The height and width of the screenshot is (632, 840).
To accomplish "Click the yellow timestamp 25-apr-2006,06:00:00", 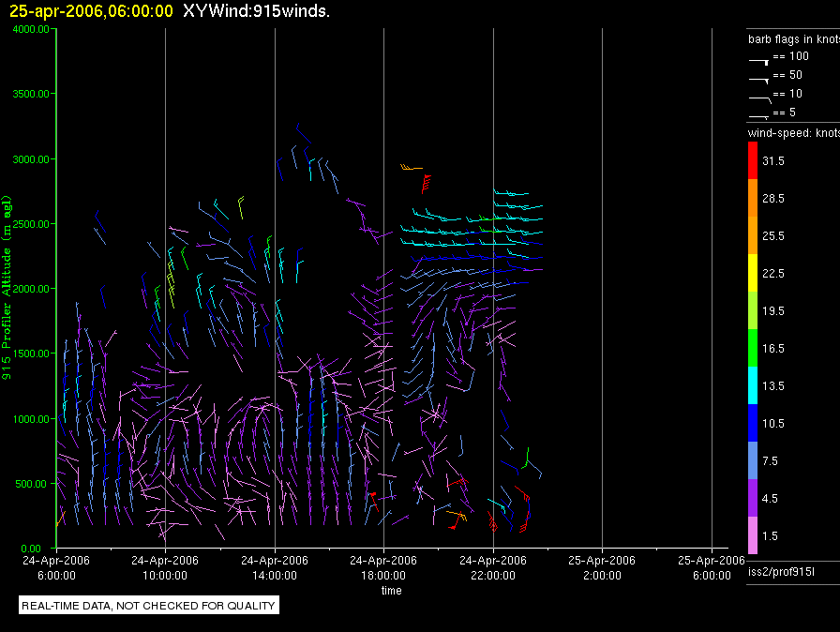I will click(91, 11).
